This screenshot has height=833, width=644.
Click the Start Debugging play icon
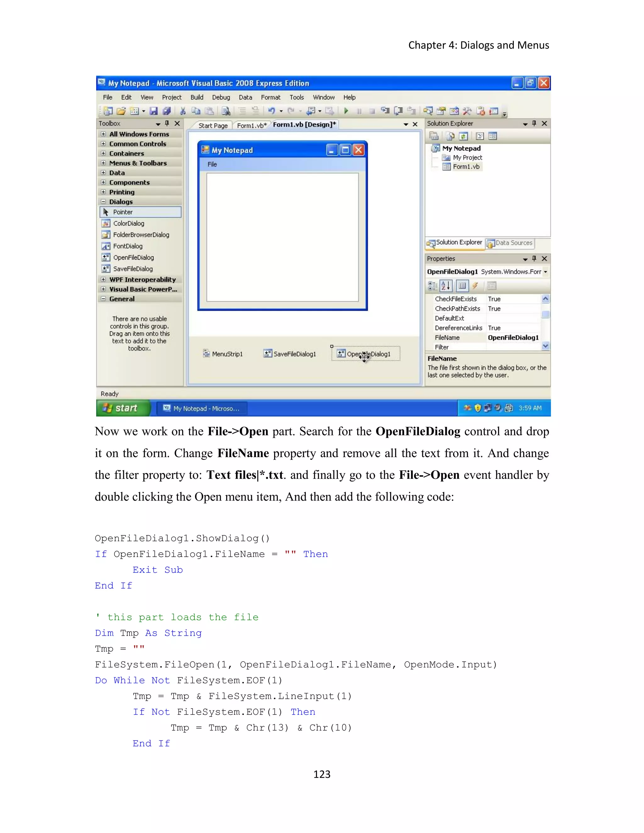coord(346,111)
